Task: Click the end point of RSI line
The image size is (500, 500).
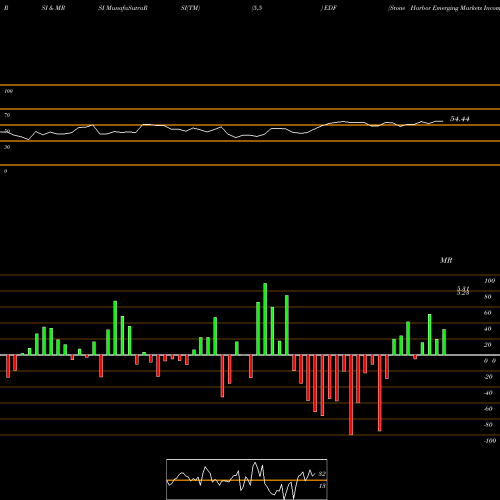Action: click(x=443, y=121)
